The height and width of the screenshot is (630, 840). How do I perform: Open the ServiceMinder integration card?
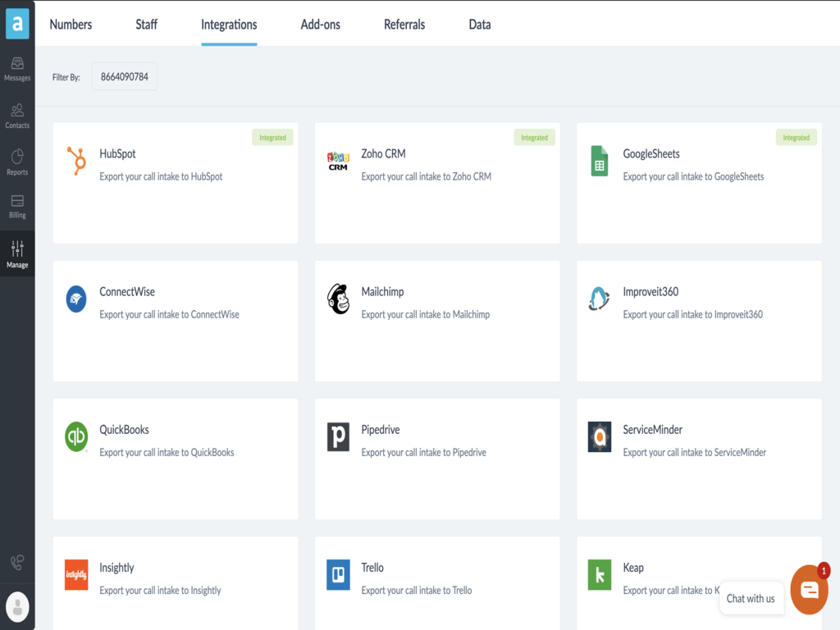[x=698, y=459]
